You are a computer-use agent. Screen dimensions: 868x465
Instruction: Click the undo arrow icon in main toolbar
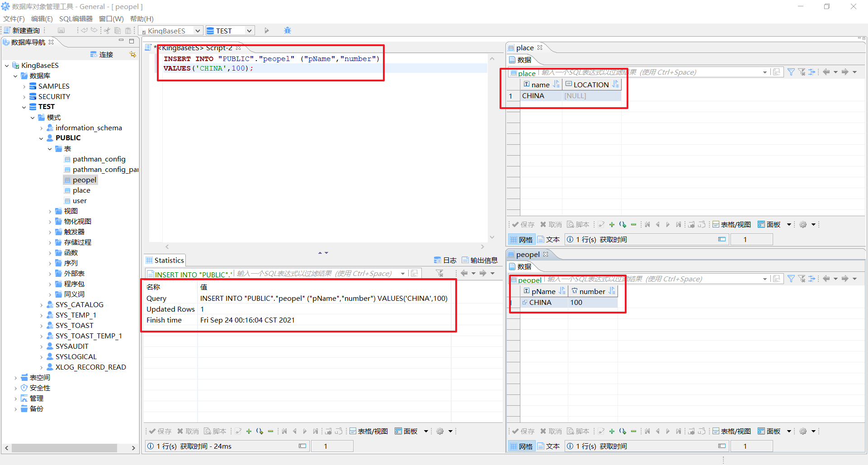pyautogui.click(x=85, y=30)
